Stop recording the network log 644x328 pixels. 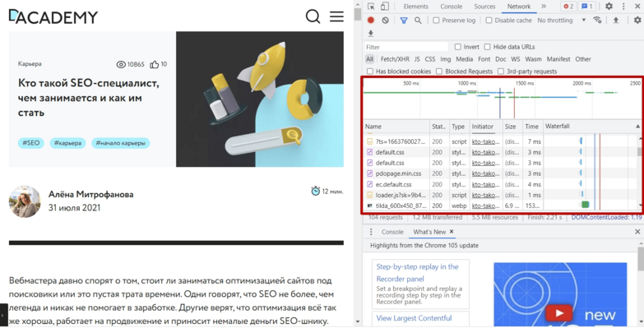371,20
